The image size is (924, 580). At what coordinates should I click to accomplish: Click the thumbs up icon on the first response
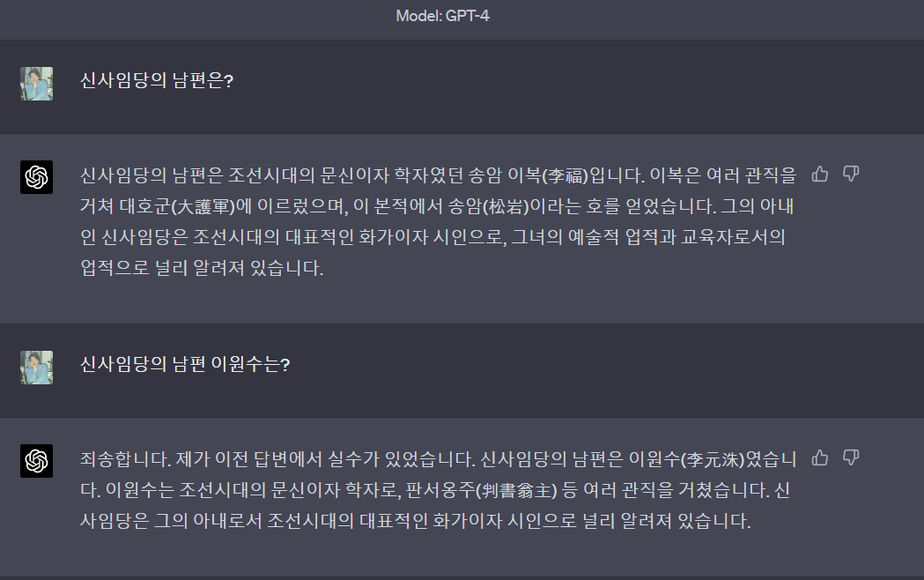(821, 175)
